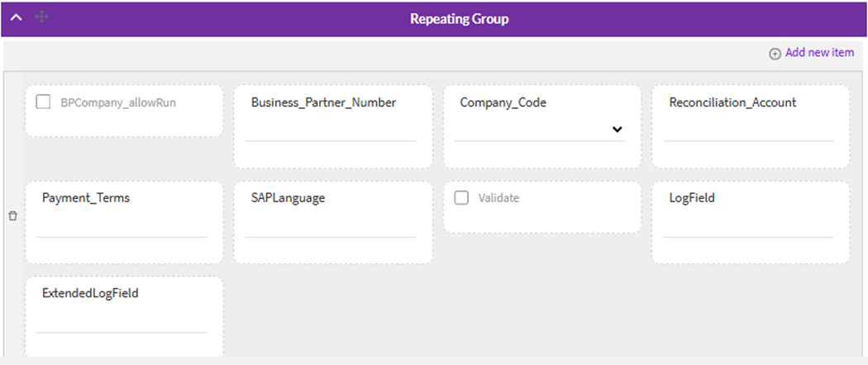Collapse the Repeating Group section chevron
This screenshot has width=868, height=365.
[x=16, y=17]
